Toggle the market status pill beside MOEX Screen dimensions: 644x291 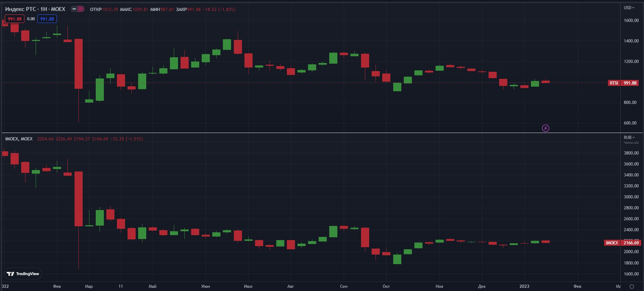coord(77,9)
